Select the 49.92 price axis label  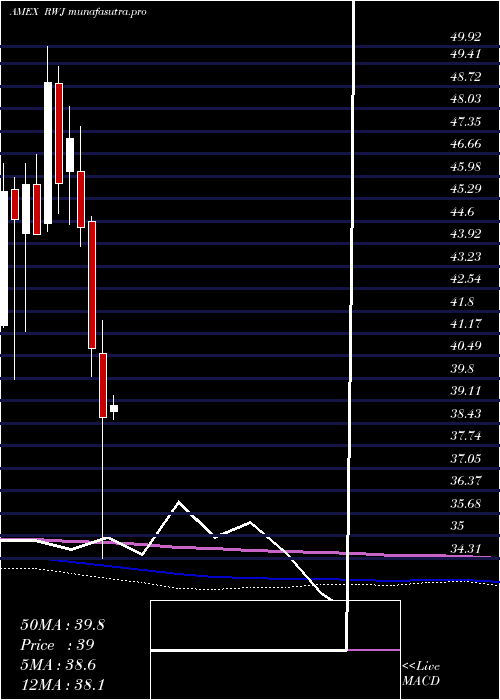point(465,37)
